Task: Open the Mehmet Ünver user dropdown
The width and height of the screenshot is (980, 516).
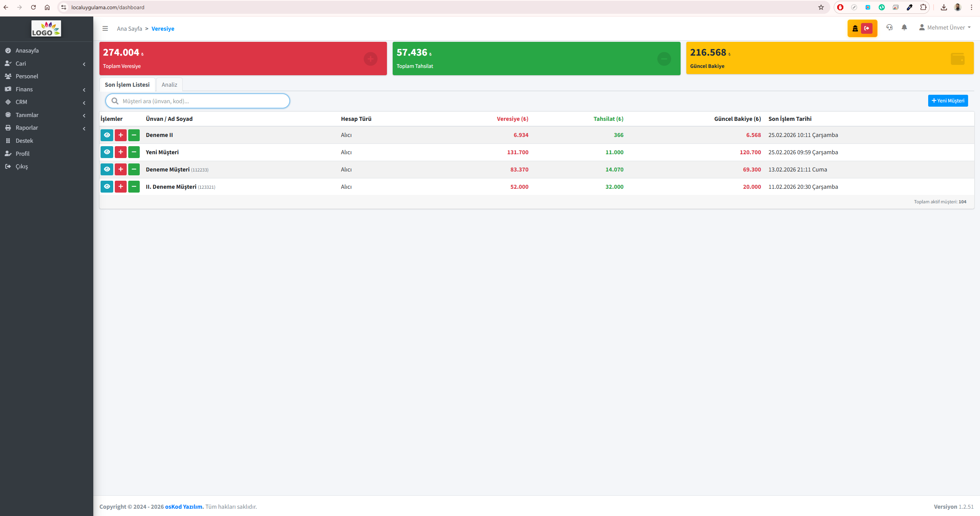Action: point(945,28)
